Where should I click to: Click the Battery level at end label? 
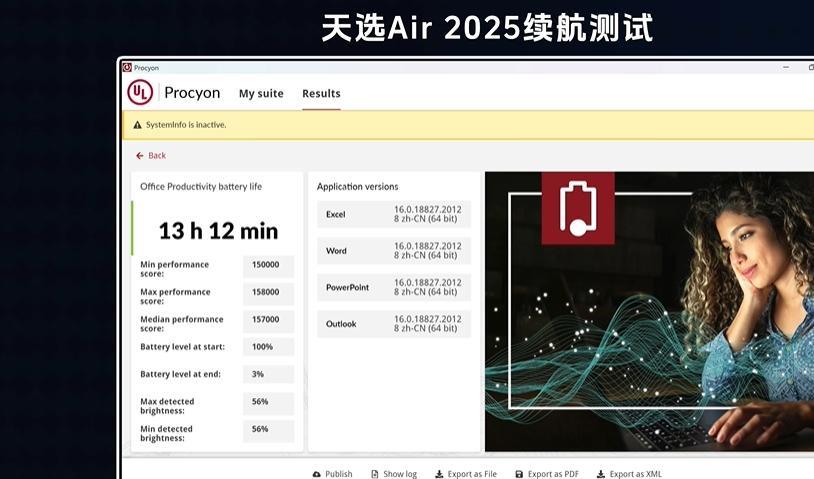[x=180, y=374]
